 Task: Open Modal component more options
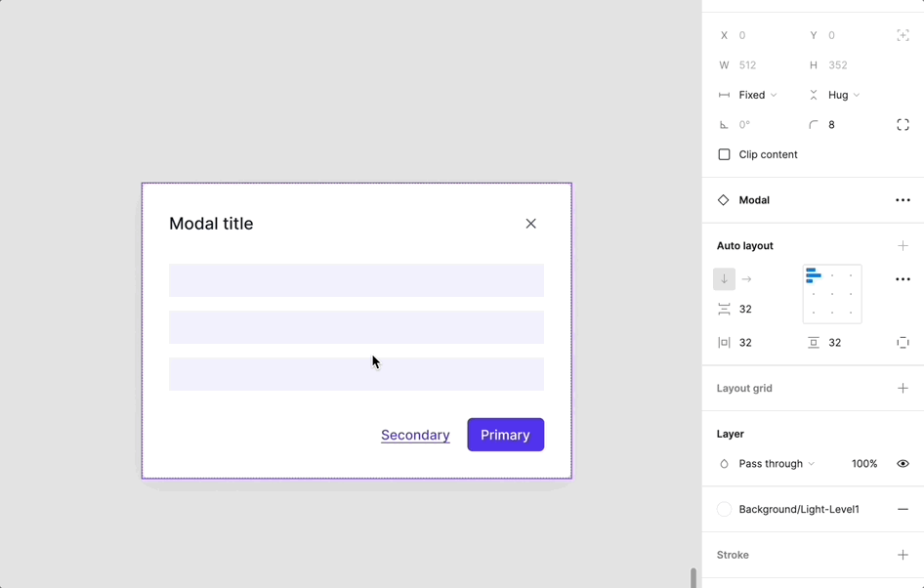coord(903,199)
